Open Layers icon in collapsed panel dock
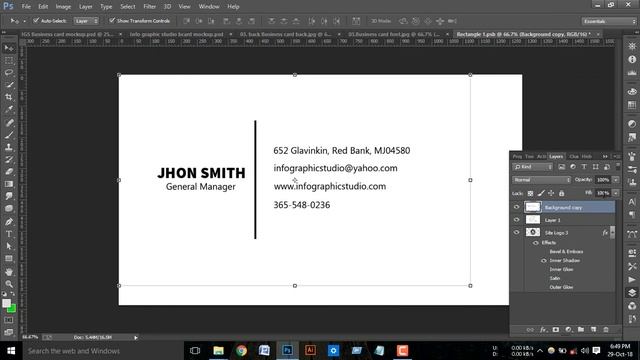The width and height of the screenshot is (640, 360). 632,293
